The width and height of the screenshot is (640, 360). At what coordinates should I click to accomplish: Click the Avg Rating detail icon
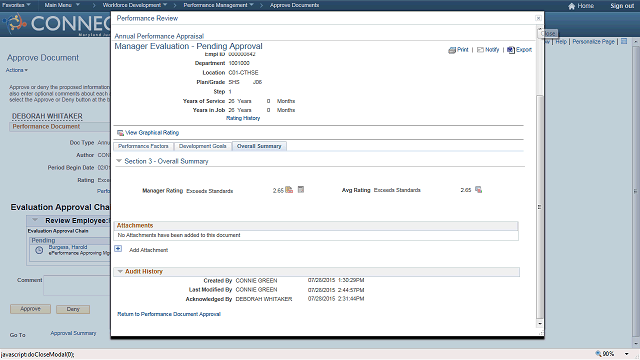pyautogui.click(x=478, y=190)
